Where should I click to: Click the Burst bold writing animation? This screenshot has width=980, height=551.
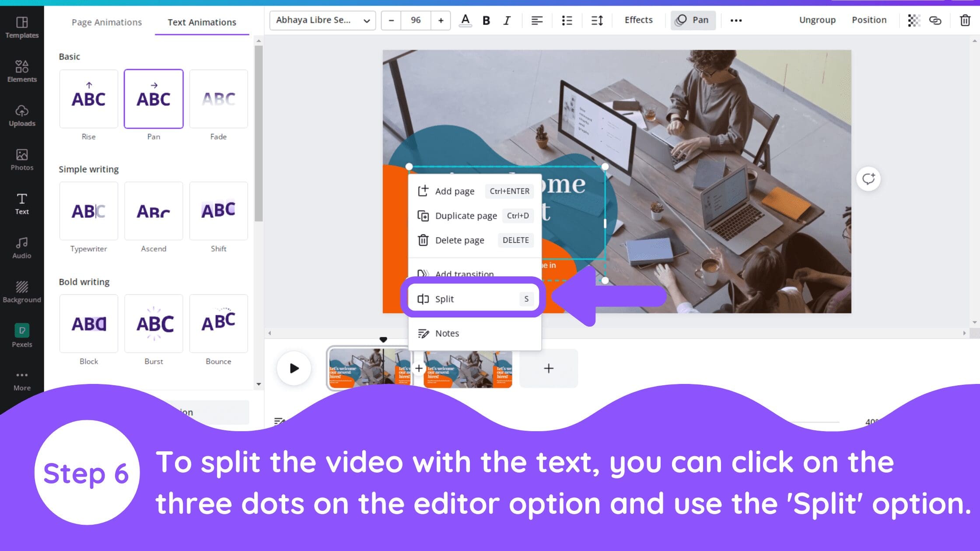(154, 323)
